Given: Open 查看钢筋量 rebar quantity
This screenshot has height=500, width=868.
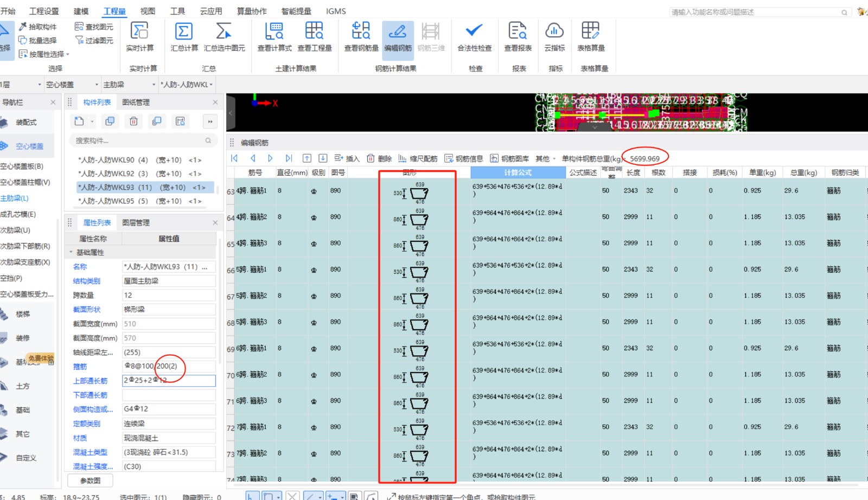Looking at the screenshot, I should click(x=361, y=36).
